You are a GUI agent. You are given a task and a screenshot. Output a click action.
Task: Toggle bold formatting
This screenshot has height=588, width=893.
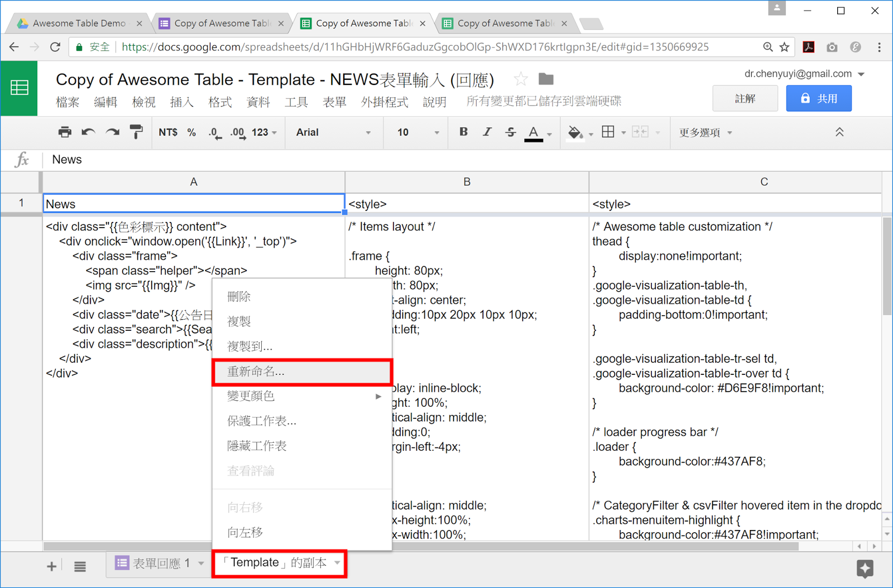463,132
